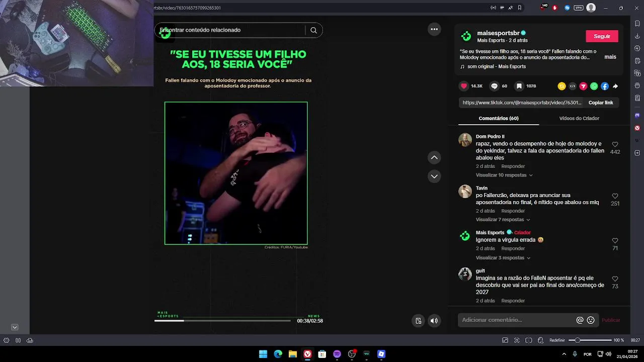Click the share arrow icon
The width and height of the screenshot is (644, 362).
(x=615, y=86)
